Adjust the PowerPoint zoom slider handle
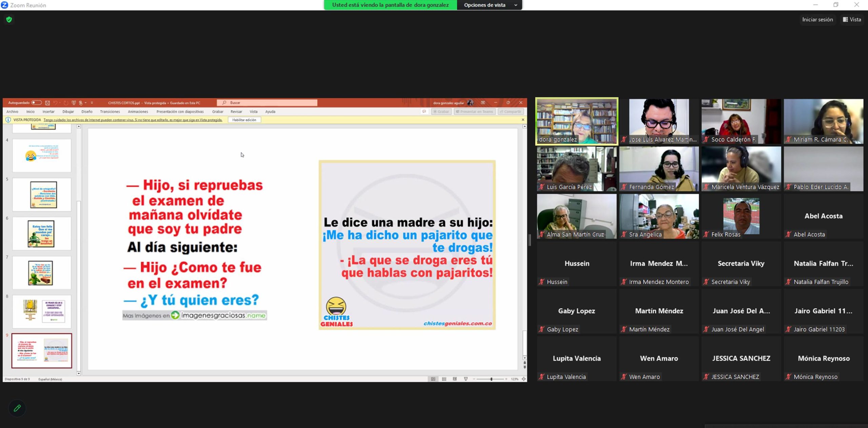 pos(491,379)
